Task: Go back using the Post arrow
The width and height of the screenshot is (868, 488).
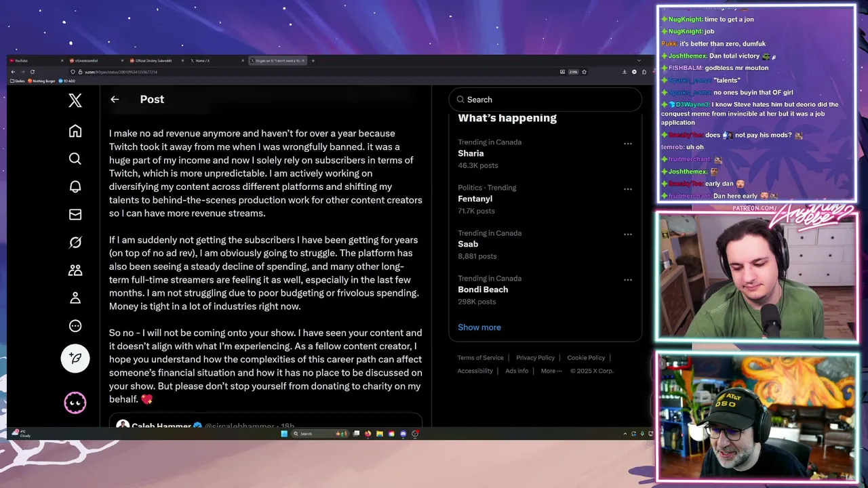Action: point(115,99)
